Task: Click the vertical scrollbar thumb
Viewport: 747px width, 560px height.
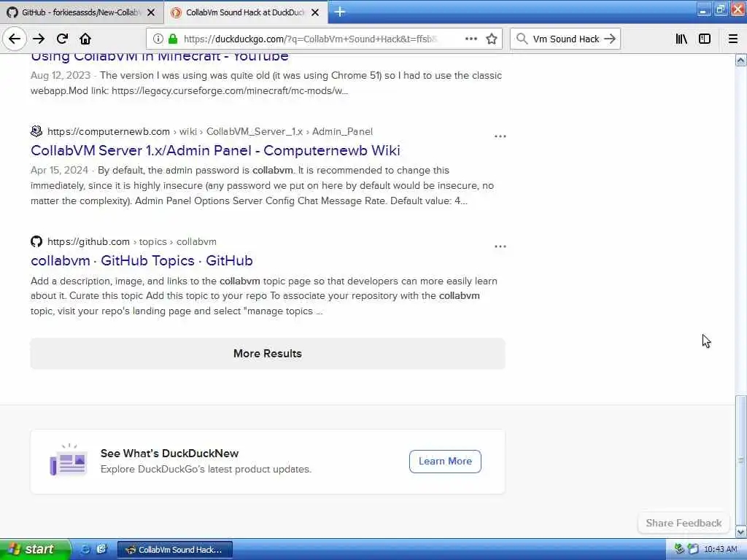Action: [740, 460]
